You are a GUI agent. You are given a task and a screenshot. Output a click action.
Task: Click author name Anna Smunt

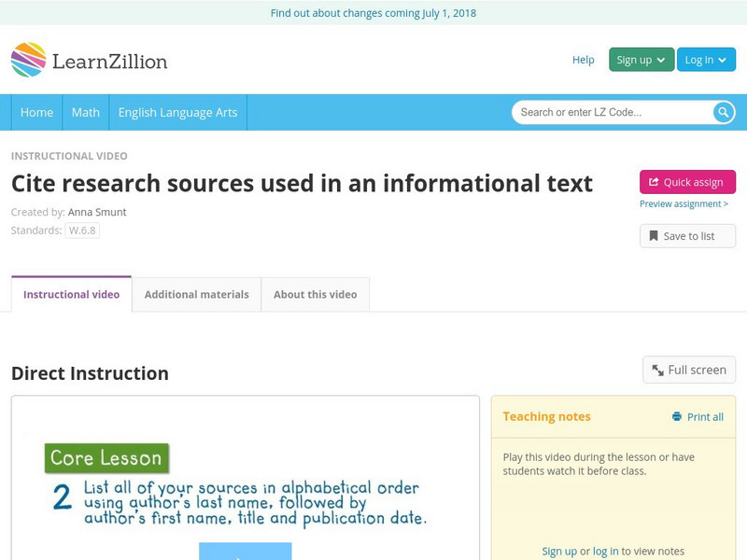[x=97, y=212]
